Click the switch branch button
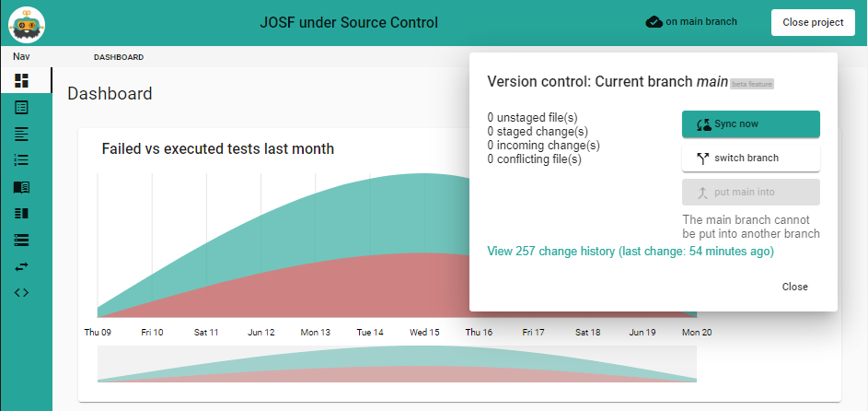The image size is (868, 411). pos(750,159)
